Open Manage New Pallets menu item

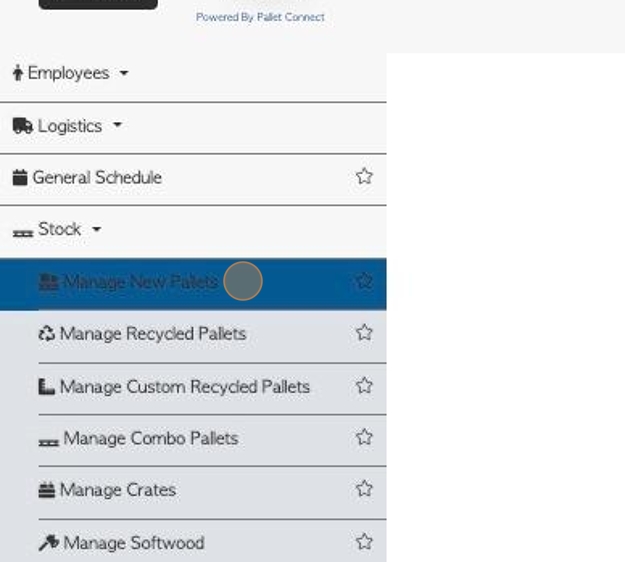(193, 284)
